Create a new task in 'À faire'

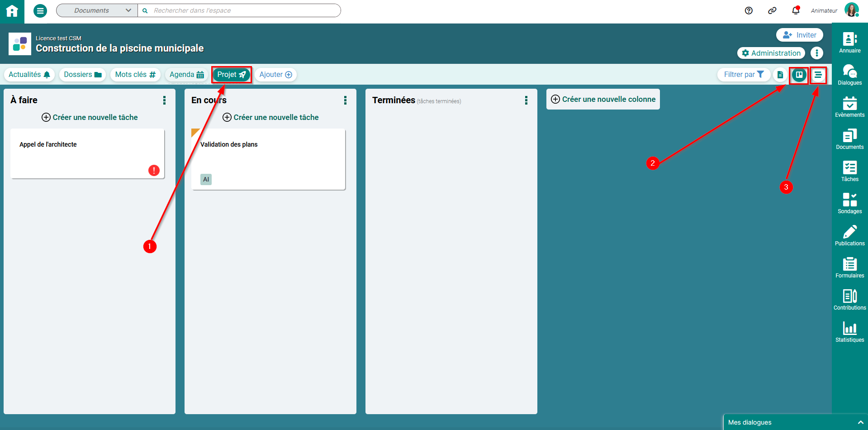90,117
